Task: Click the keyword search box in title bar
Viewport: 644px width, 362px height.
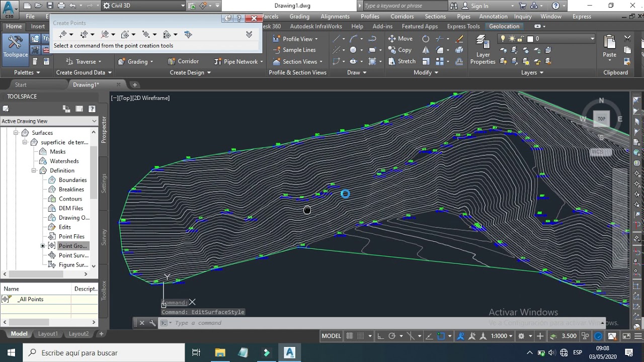Action: point(405,6)
